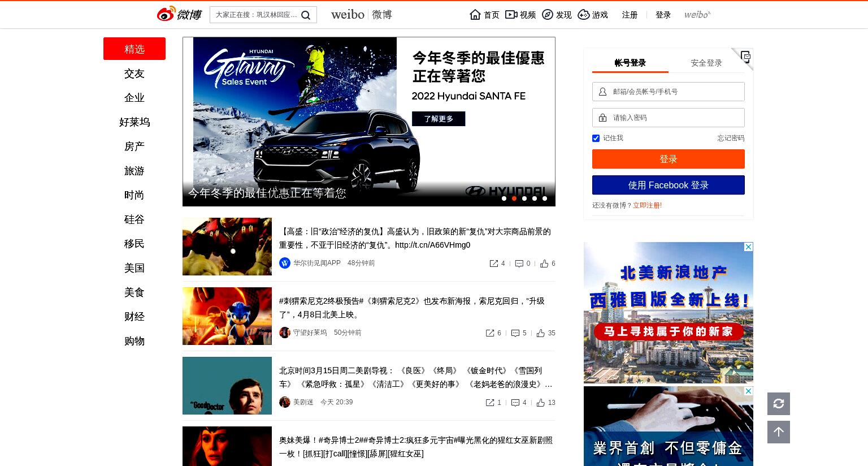Toggle the 记住我 checkbox
Image resolution: width=868 pixels, height=466 pixels.
click(x=596, y=138)
